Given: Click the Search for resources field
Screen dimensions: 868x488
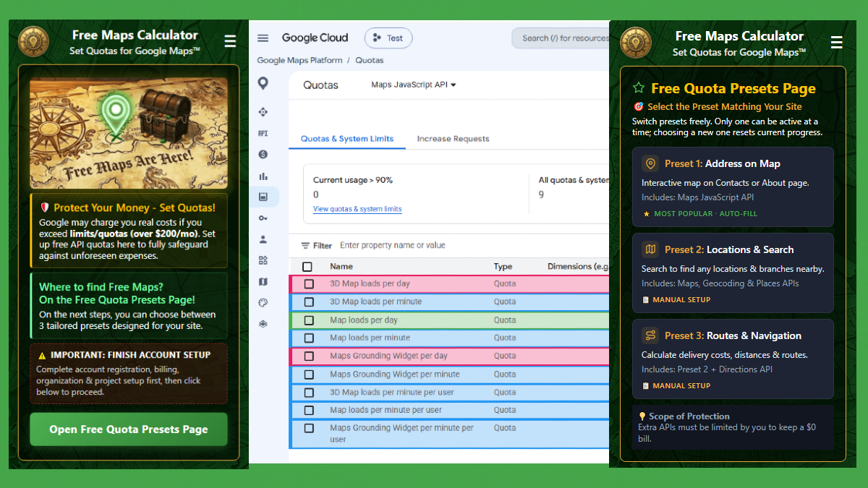Looking at the screenshot, I should tap(561, 38).
